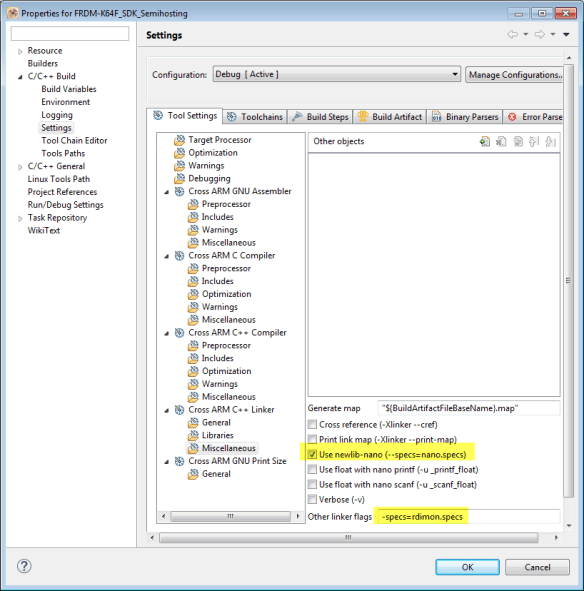Click the Add object icon in Other objects

coord(484,142)
